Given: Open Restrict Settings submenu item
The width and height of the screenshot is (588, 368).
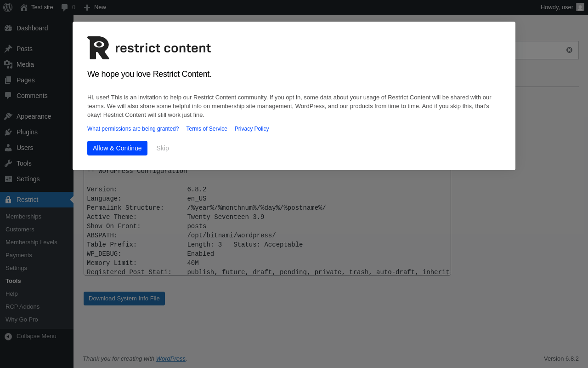Looking at the screenshot, I should (x=16, y=268).
